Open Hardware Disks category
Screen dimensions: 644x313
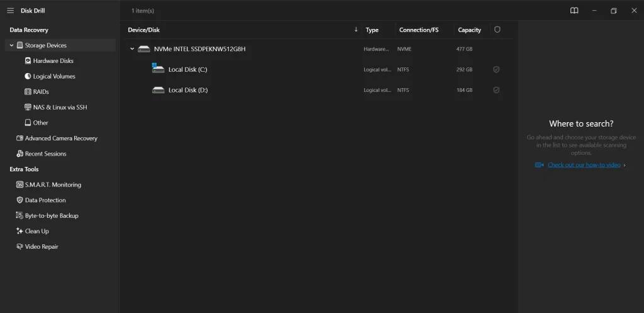(53, 61)
